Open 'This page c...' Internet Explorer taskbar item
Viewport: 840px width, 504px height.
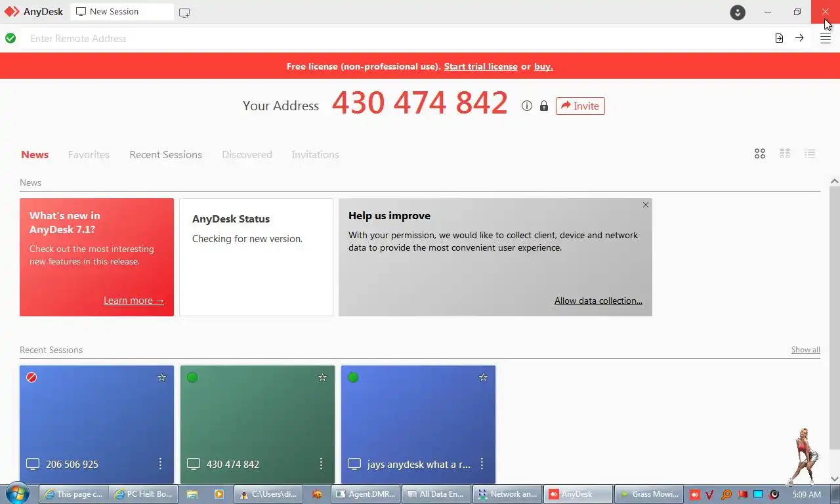(73, 494)
